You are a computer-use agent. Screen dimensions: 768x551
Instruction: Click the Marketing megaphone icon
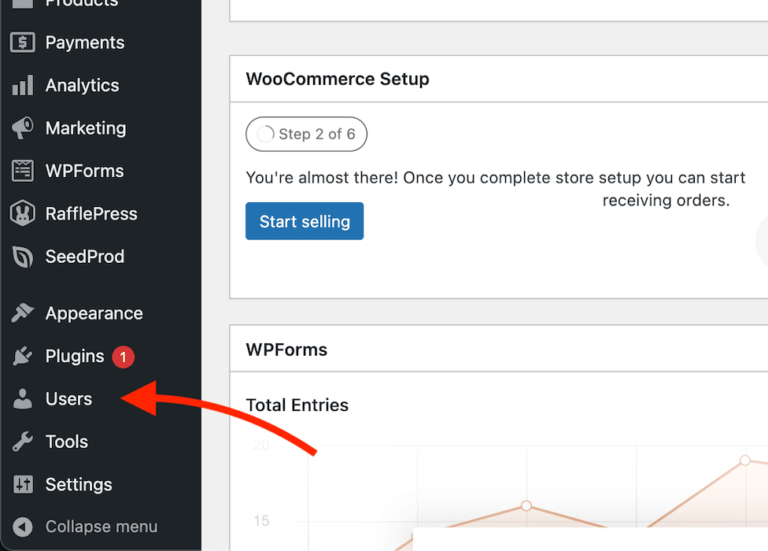pyautogui.click(x=22, y=129)
